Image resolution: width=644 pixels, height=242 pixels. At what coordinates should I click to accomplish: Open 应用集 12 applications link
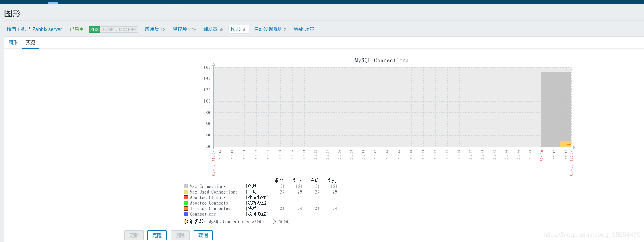point(155,29)
